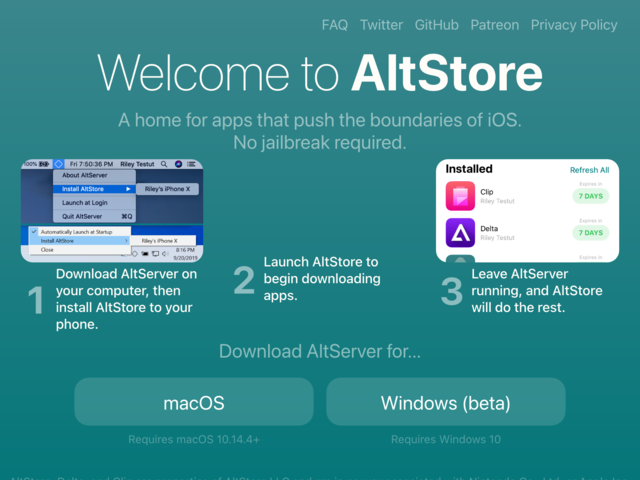Click the 7 DAYS badge next to Delta
The height and width of the screenshot is (480, 640).
pyautogui.click(x=591, y=233)
